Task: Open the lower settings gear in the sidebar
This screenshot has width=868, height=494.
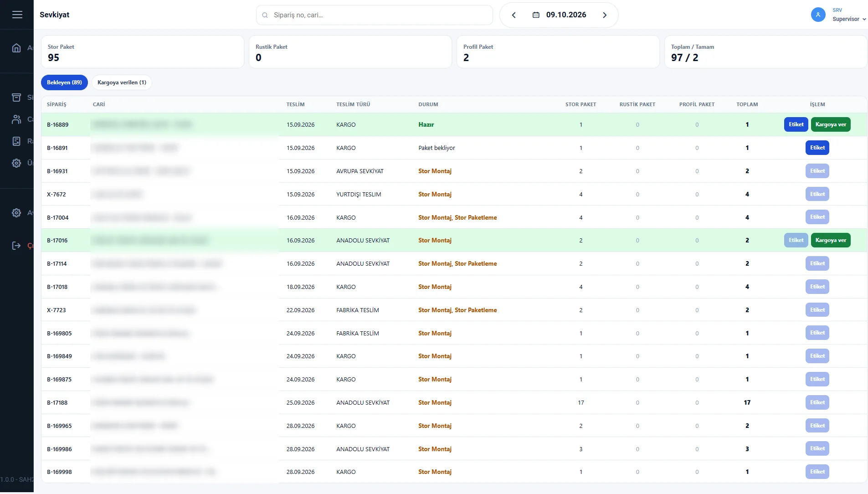Action: point(16,213)
